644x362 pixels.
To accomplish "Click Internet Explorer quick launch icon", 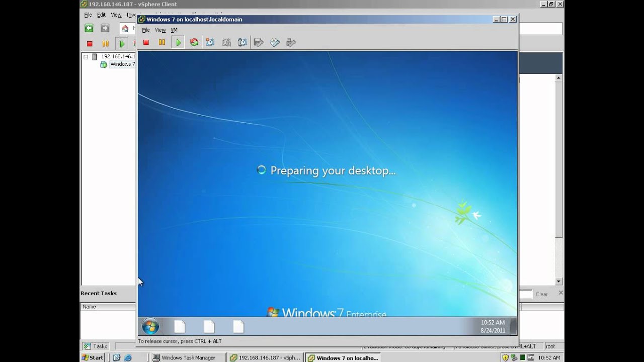I will pos(128,358).
